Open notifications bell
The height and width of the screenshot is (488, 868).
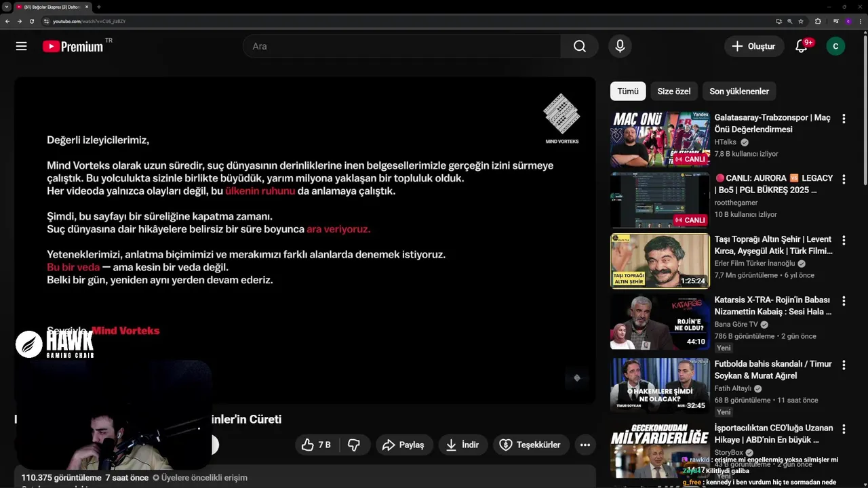click(x=802, y=46)
